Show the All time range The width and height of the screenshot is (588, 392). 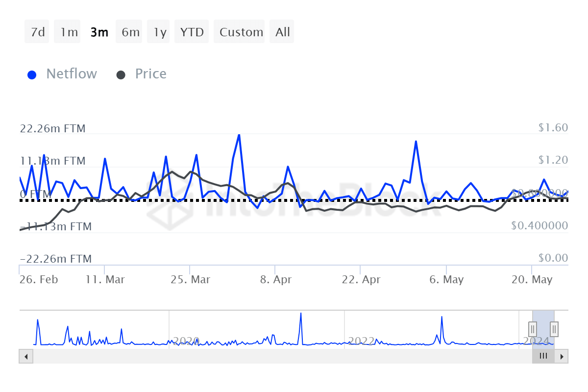282,32
